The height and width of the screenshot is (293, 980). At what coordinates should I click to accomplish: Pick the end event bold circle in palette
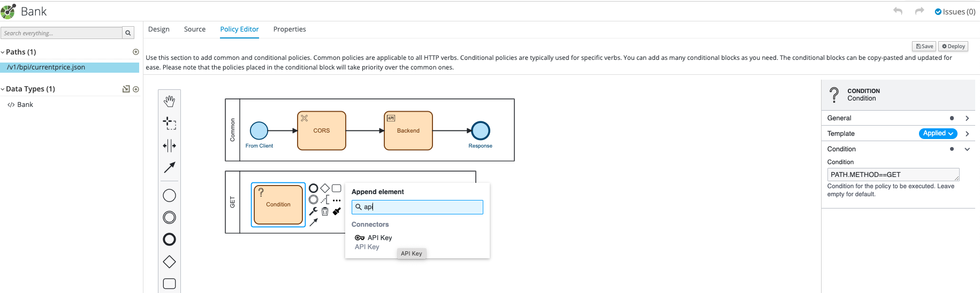pos(169,240)
